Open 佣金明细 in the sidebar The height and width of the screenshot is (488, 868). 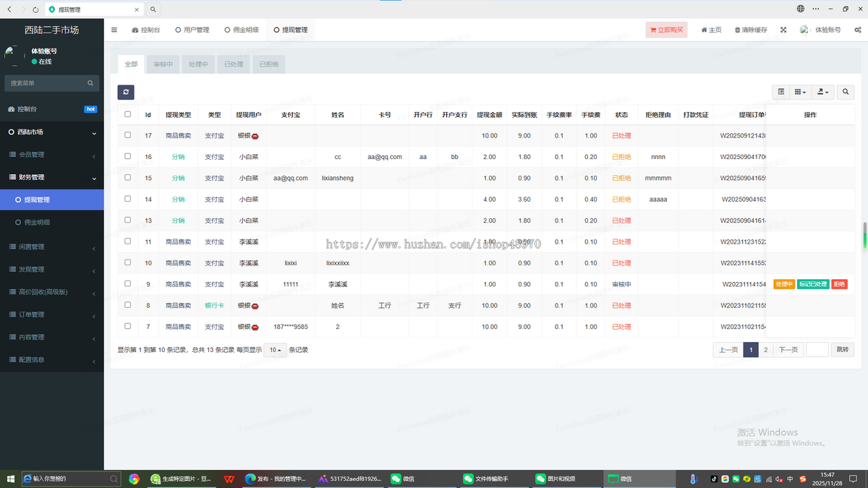pyautogui.click(x=52, y=222)
